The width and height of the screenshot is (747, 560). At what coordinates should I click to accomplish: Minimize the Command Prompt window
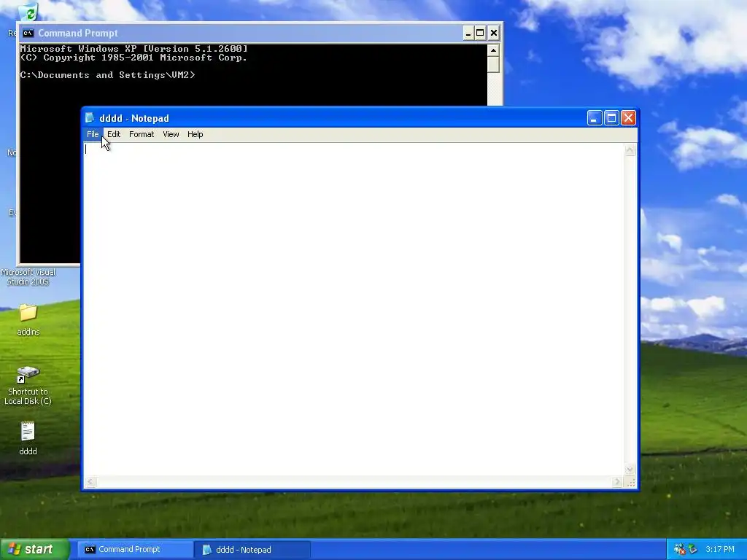click(468, 34)
